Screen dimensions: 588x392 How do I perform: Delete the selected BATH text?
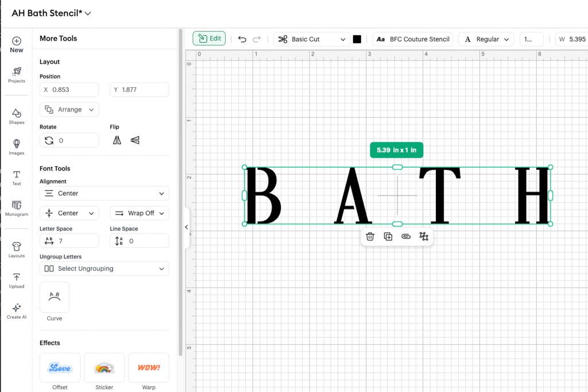pyautogui.click(x=370, y=236)
